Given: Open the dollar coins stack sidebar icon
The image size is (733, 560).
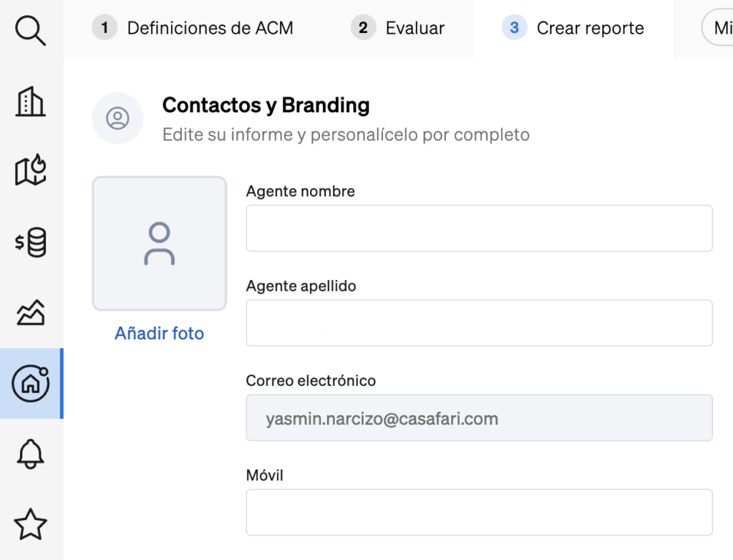Looking at the screenshot, I should pos(31,243).
